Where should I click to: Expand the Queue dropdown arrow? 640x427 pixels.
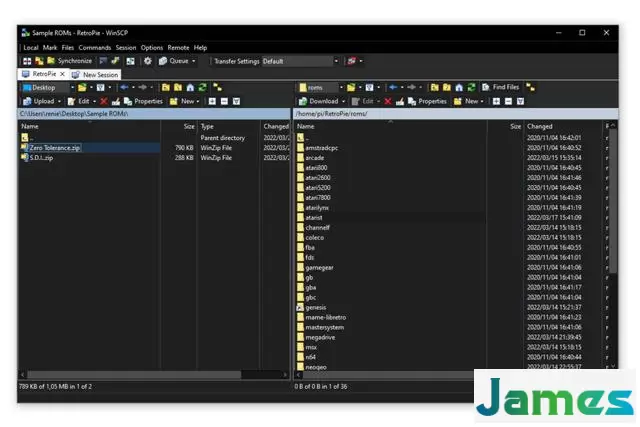[194, 61]
